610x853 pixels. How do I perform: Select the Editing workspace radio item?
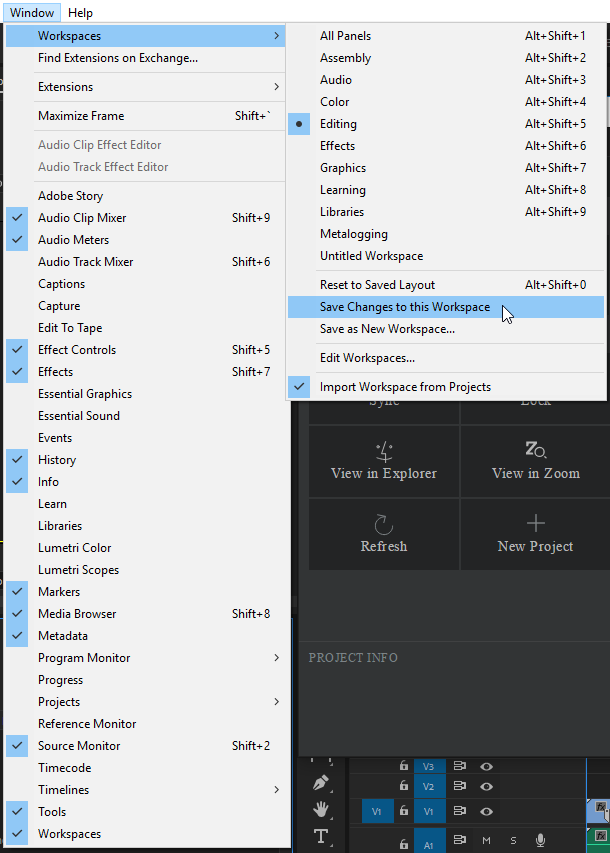tap(446, 124)
